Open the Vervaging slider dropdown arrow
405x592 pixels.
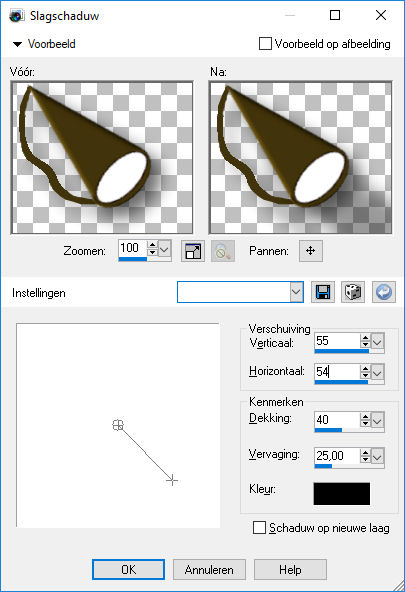(377, 457)
